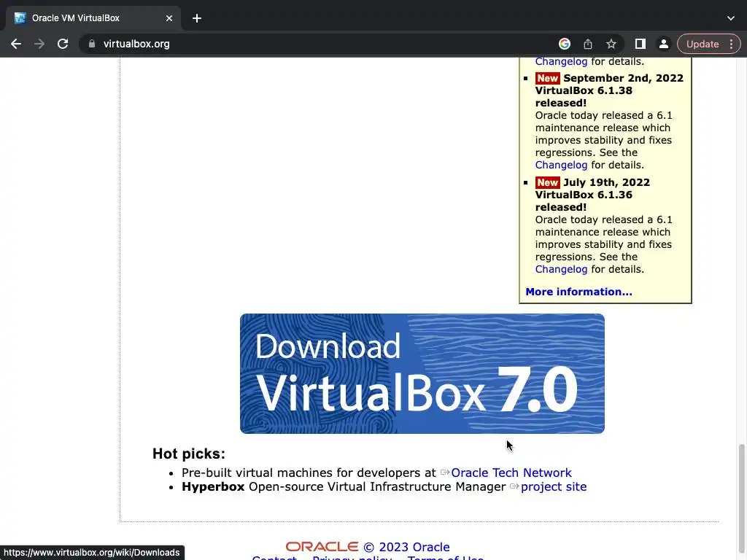The width and height of the screenshot is (747, 560).
Task: Click the lock icon in address bar
Action: [92, 44]
